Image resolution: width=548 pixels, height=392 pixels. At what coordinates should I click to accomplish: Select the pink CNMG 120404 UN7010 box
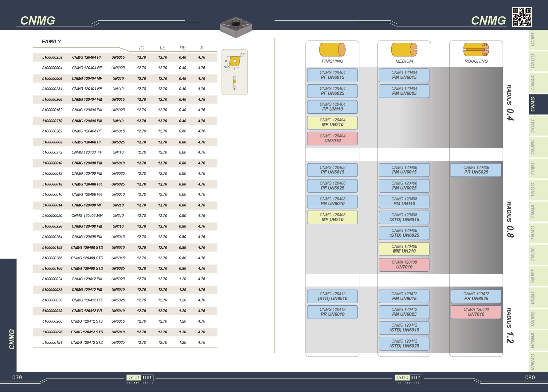click(x=332, y=138)
